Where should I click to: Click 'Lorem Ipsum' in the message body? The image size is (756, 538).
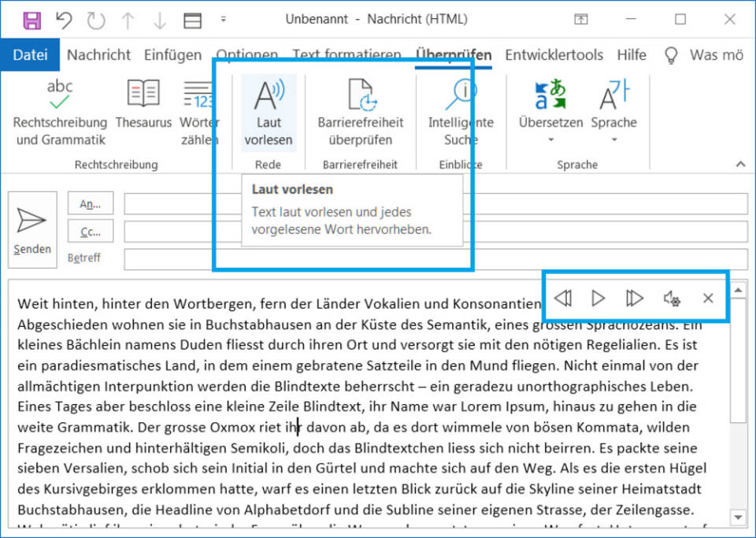coord(503,407)
